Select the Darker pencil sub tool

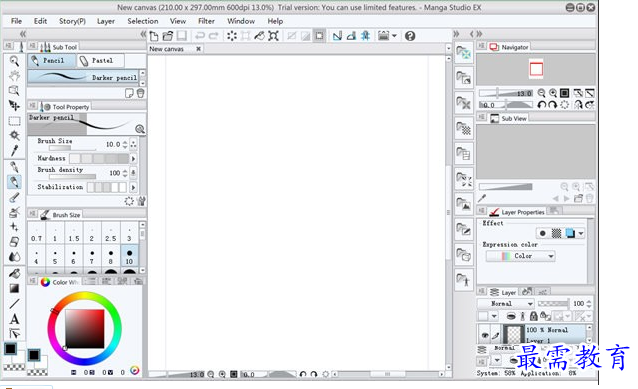pos(84,77)
